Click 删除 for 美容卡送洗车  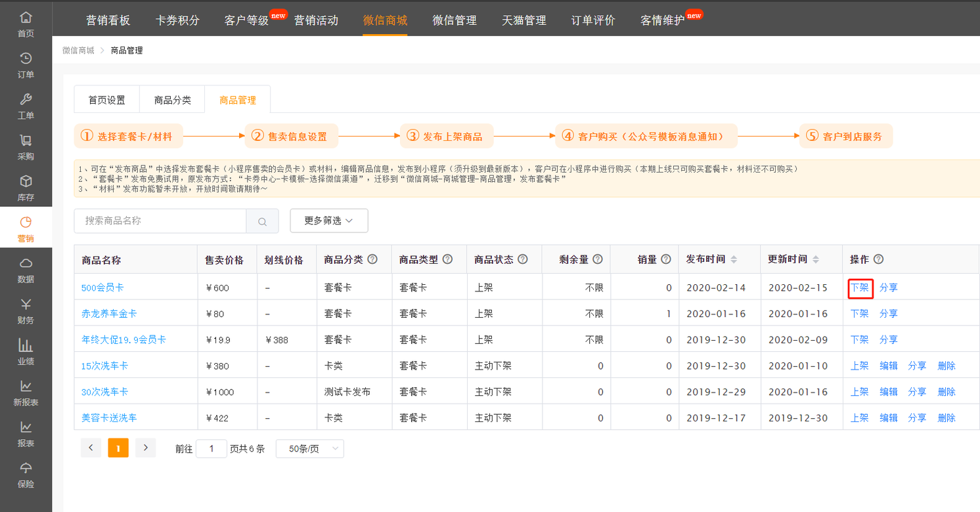(x=947, y=417)
